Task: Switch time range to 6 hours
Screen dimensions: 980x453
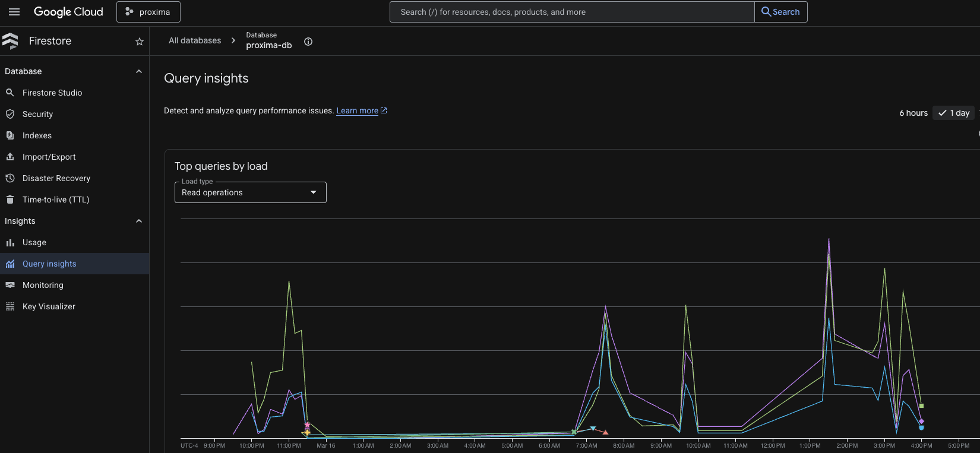Action: [x=913, y=113]
